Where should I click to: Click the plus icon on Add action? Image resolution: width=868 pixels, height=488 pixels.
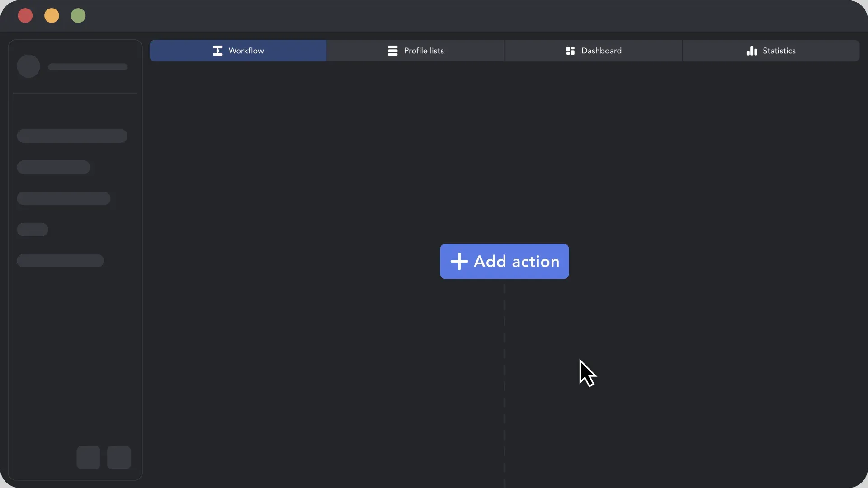[x=459, y=261]
